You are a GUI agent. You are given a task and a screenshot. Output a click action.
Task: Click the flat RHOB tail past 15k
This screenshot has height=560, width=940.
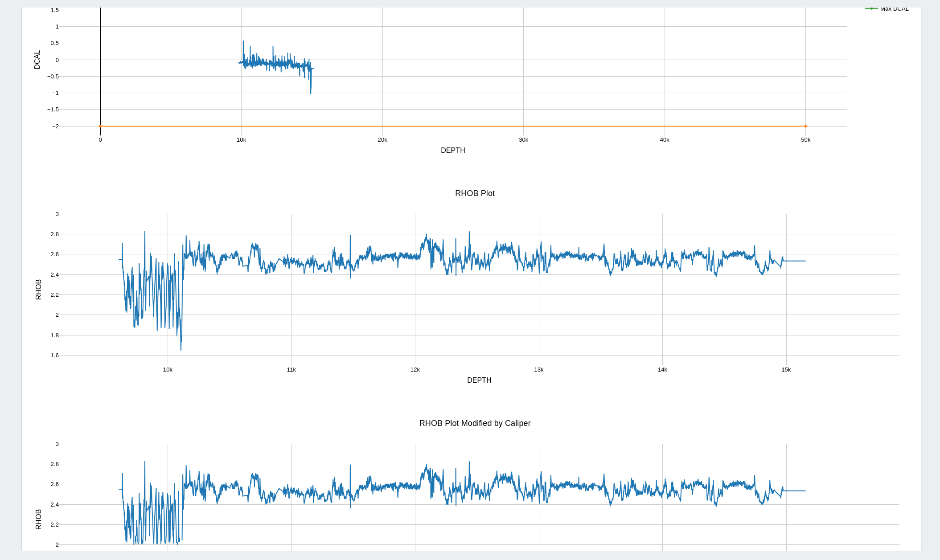[796, 261]
